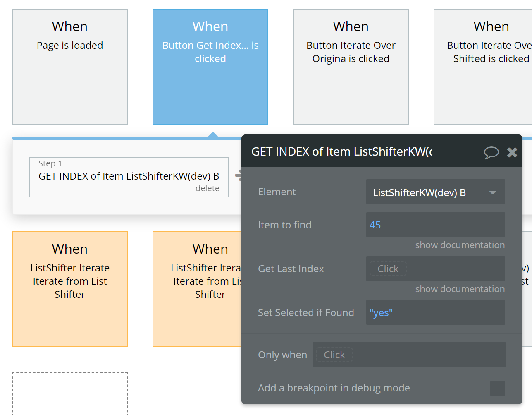
Task: Open the Button Iterate Over Origina event
Action: point(351,67)
